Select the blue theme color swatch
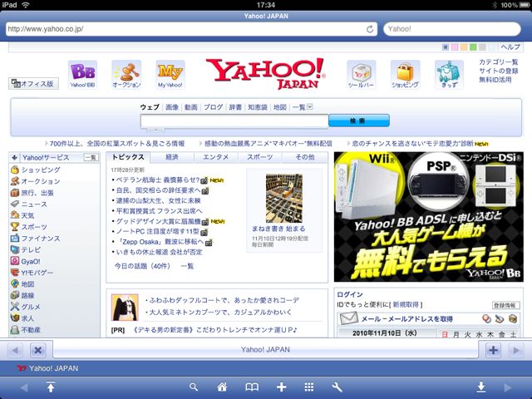 pos(446,47)
